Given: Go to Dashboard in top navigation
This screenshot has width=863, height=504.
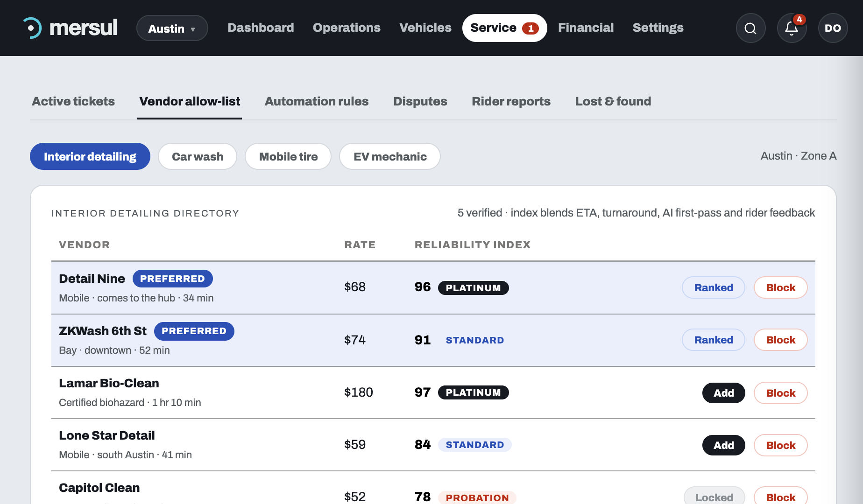Looking at the screenshot, I should click(x=261, y=28).
